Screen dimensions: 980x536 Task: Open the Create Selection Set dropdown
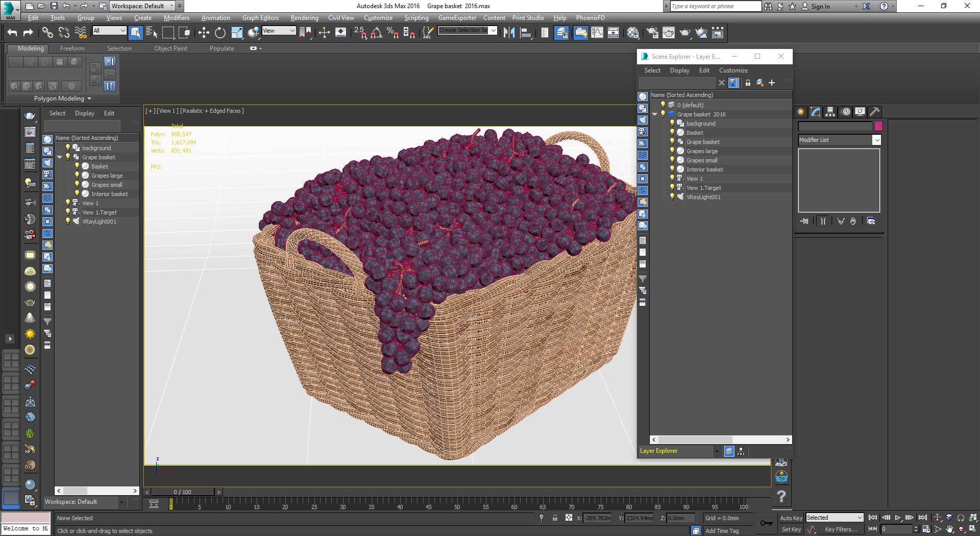pyautogui.click(x=468, y=31)
